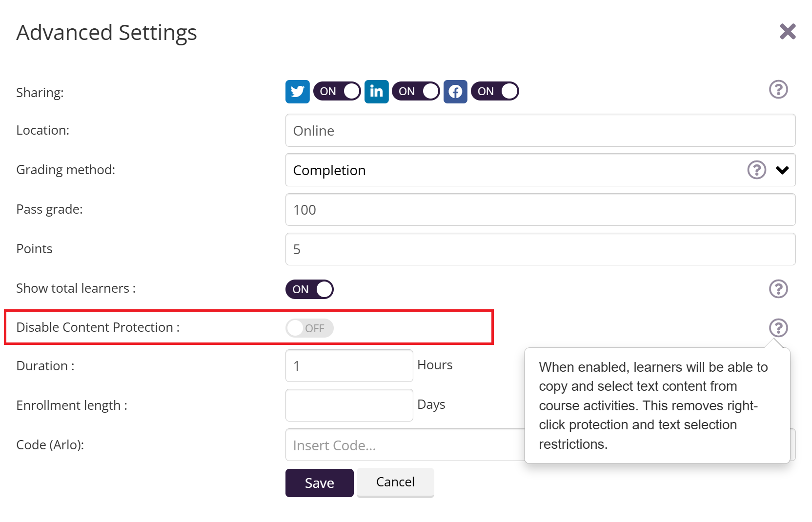Click the Cancel button
The image size is (812, 522).
coord(395,482)
